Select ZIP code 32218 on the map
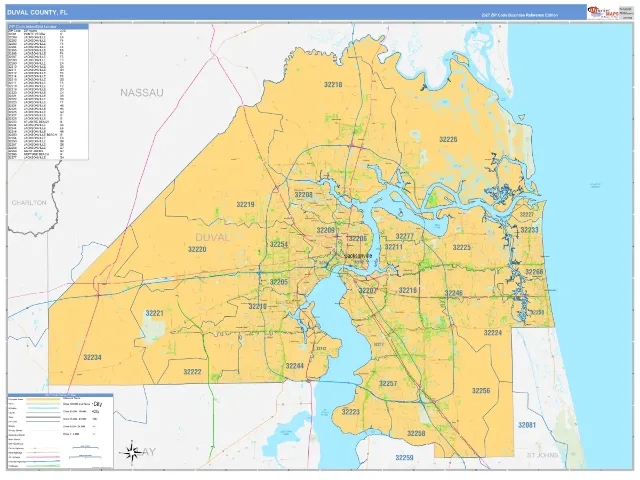640x480 pixels. [333, 85]
